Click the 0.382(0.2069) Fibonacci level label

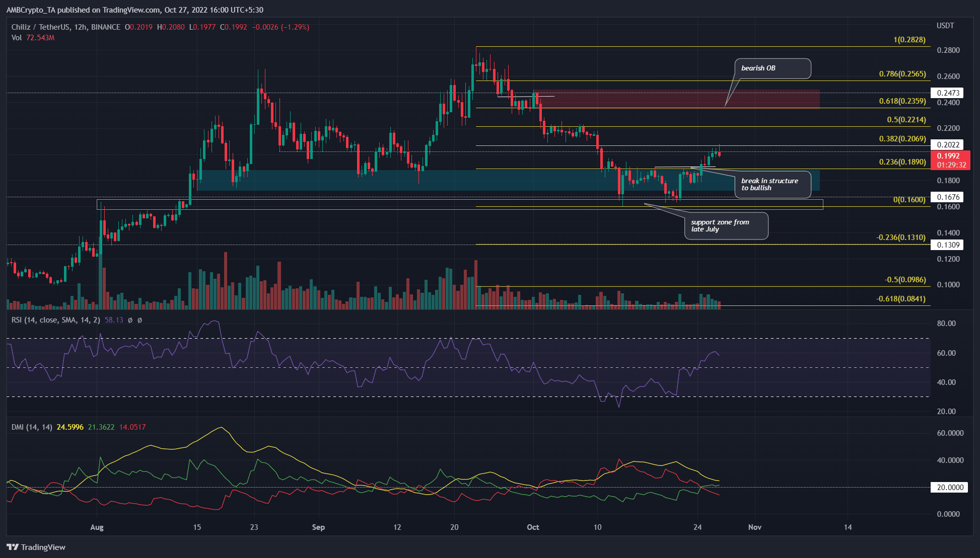tap(902, 139)
